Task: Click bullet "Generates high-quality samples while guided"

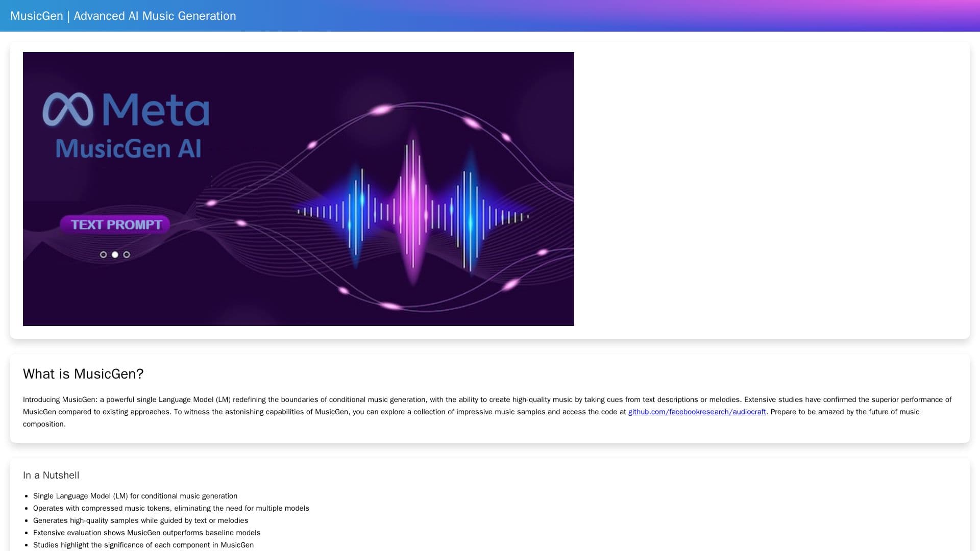Action: pyautogui.click(x=140, y=520)
